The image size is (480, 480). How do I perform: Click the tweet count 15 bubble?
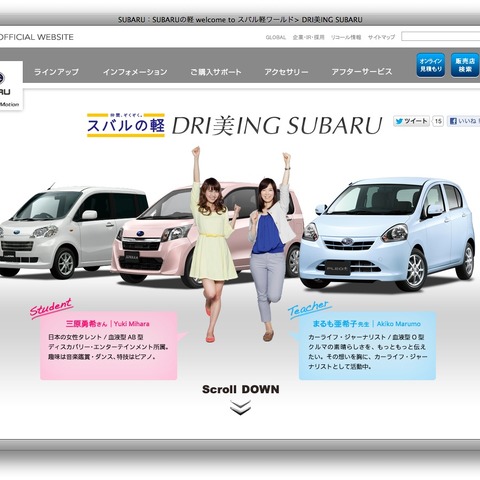pos(438,121)
